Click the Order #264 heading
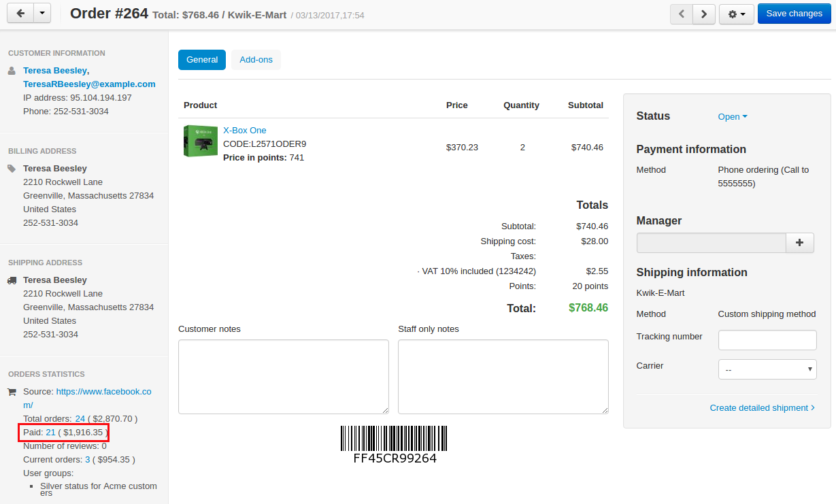 109,14
